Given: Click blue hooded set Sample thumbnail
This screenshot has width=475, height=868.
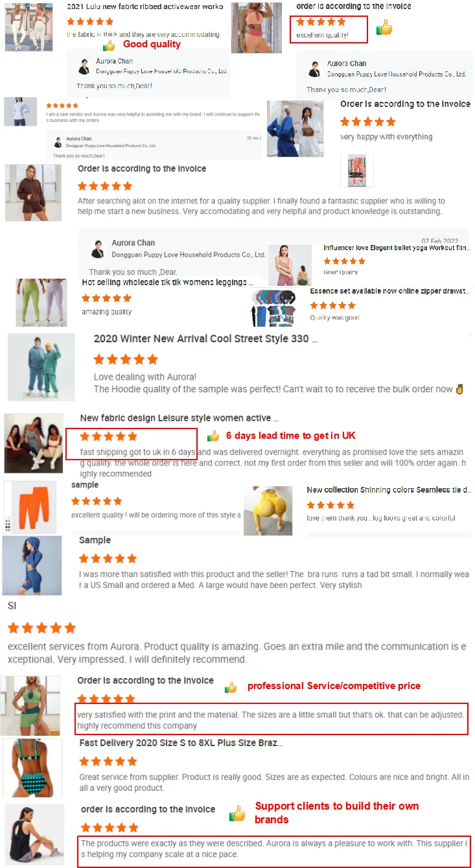Looking at the screenshot, I should pos(32,565).
